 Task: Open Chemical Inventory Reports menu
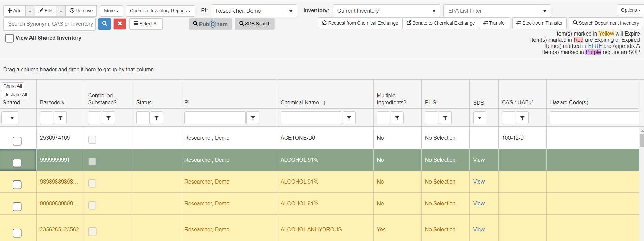point(160,11)
